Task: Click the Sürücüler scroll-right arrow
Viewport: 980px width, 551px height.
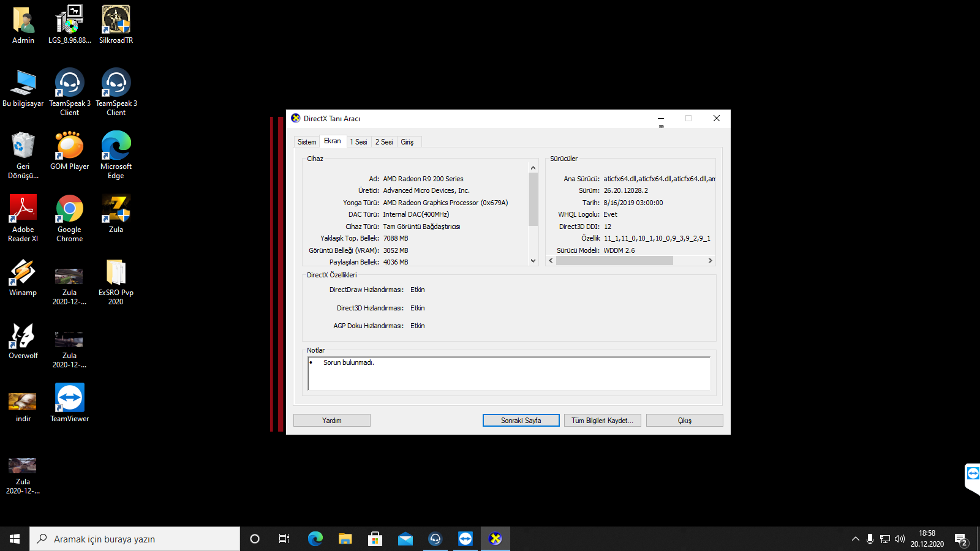Action: 710,260
